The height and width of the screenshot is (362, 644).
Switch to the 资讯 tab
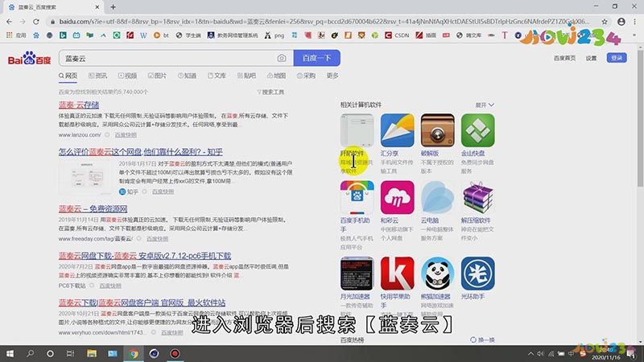pyautogui.click(x=97, y=76)
